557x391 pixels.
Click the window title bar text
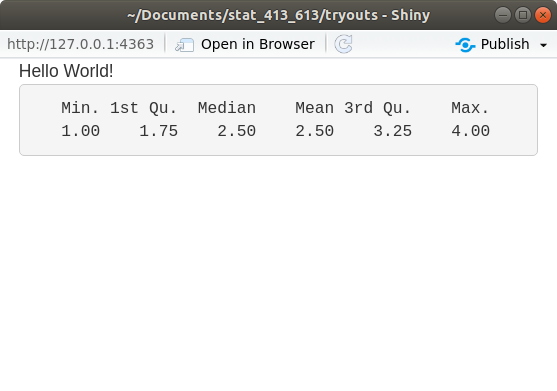[278, 15]
